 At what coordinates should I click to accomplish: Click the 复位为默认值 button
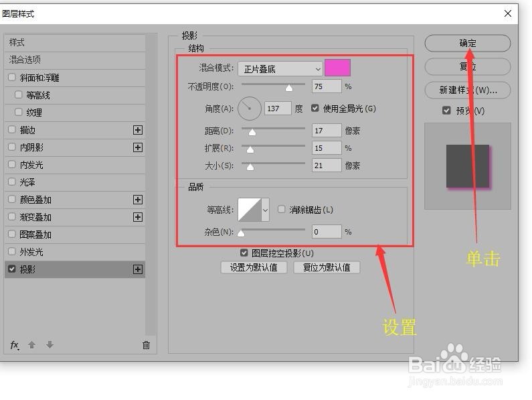click(x=327, y=267)
